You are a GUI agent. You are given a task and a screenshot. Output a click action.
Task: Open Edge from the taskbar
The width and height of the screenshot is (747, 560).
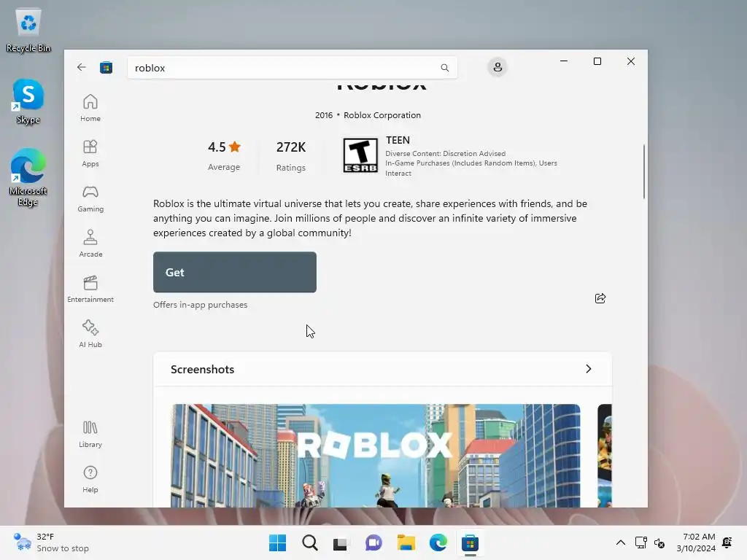point(438,542)
